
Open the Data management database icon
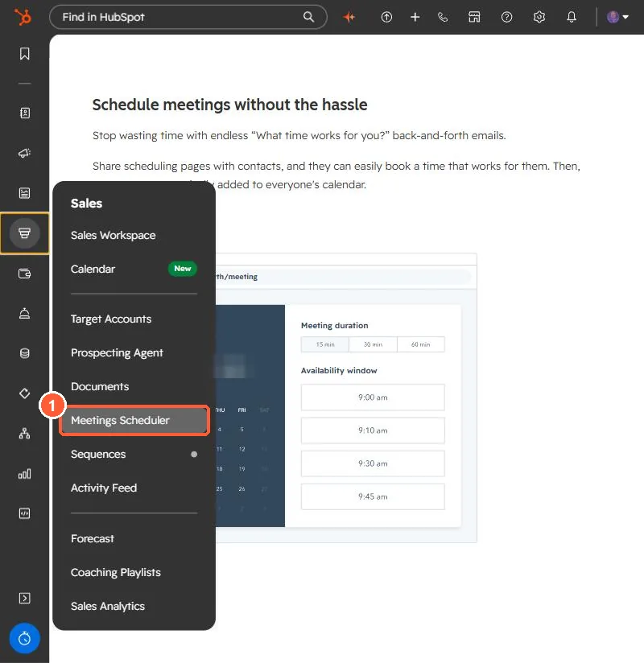[x=24, y=353]
